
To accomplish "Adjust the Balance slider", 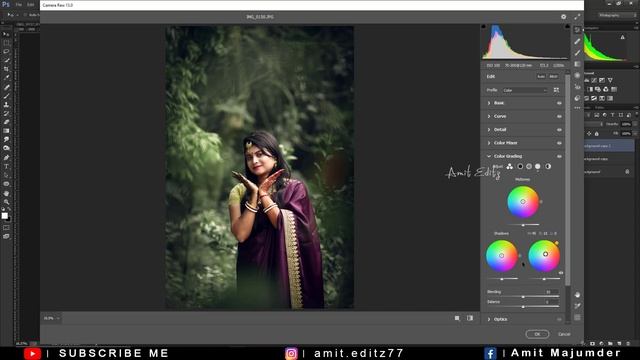I will (523, 306).
